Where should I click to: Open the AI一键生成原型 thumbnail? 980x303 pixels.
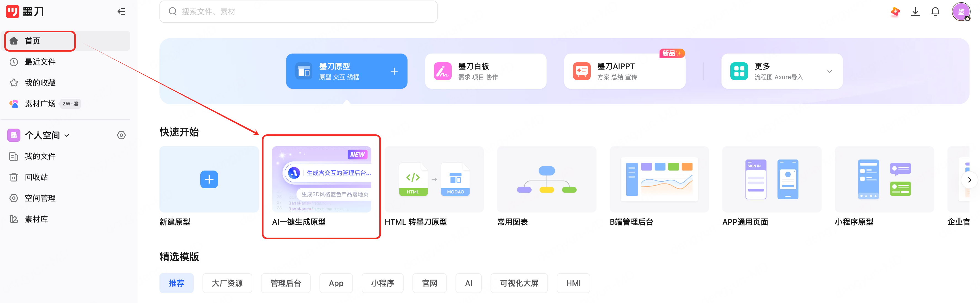point(321,179)
